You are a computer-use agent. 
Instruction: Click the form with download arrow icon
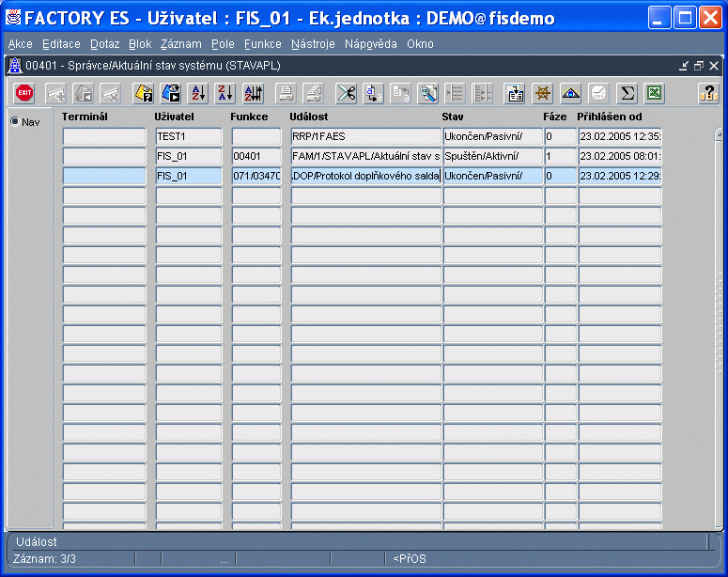[x=515, y=93]
